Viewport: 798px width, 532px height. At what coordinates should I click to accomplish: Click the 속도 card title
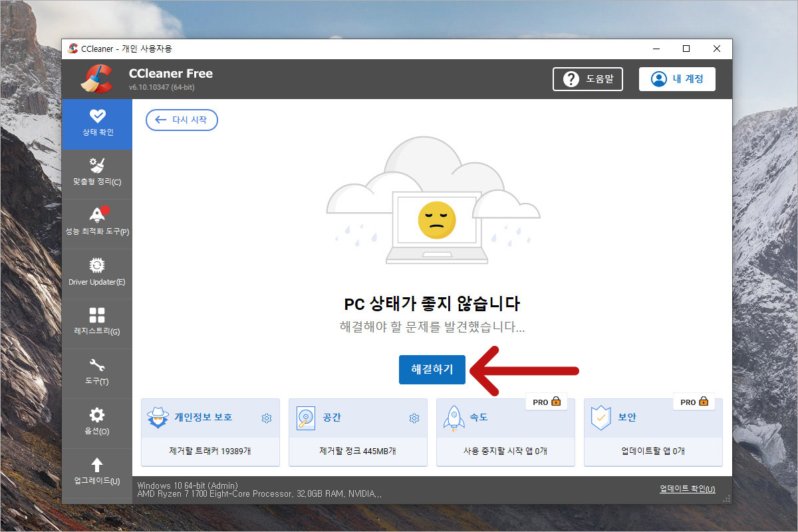coord(479,418)
